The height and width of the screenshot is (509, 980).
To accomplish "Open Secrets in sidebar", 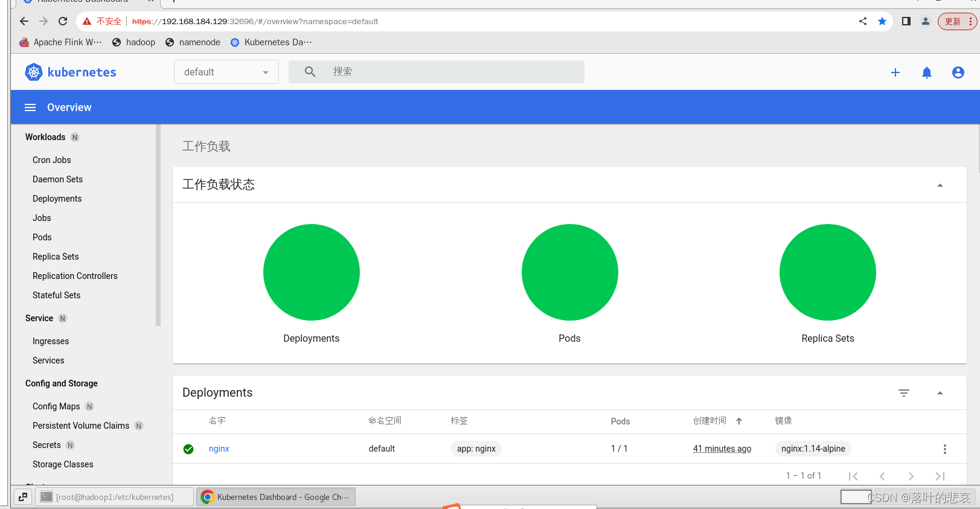I will (x=46, y=445).
